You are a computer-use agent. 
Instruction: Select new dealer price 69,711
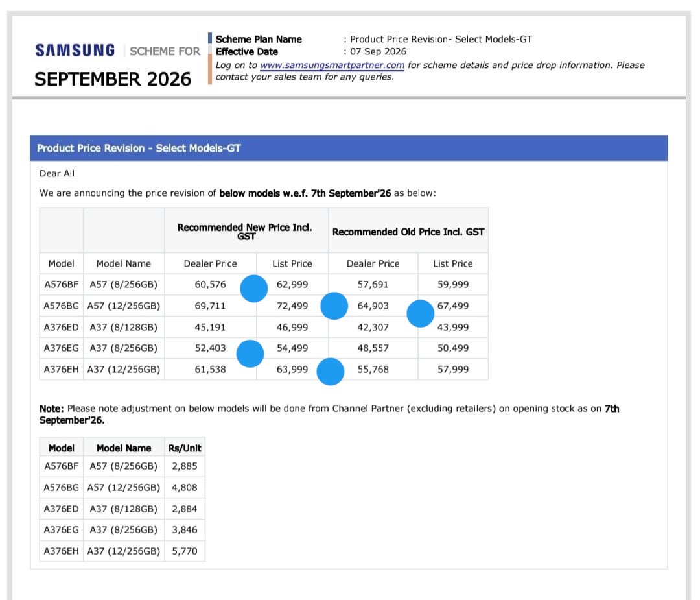(x=210, y=306)
